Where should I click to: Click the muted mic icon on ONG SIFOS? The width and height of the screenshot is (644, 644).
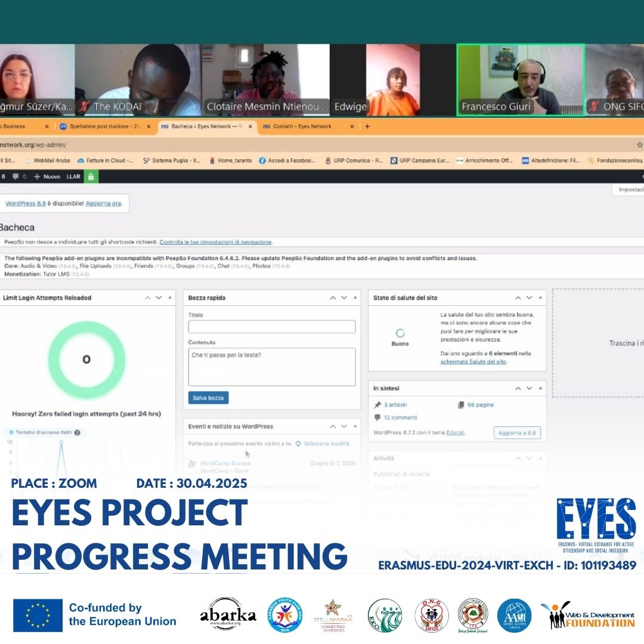click(x=594, y=107)
